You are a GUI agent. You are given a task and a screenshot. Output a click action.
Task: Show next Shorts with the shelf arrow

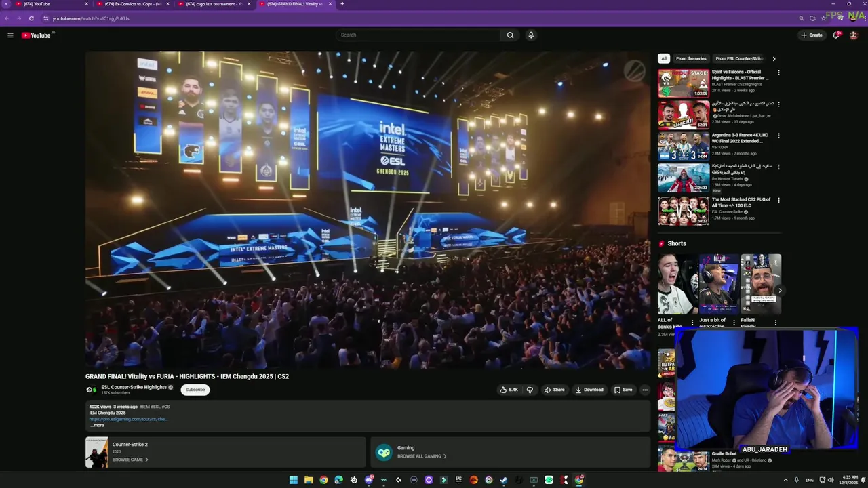tap(780, 290)
